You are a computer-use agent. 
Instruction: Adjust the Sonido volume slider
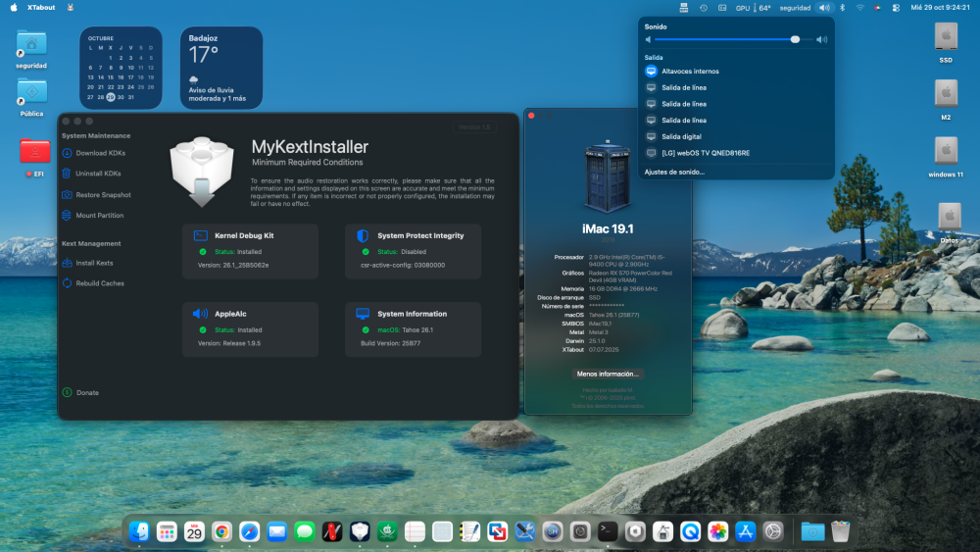734,39
